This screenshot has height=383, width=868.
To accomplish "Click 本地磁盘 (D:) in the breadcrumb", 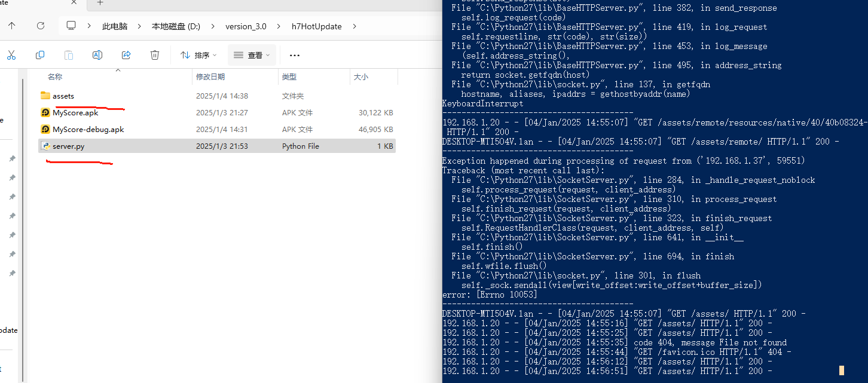I will 176,26.
